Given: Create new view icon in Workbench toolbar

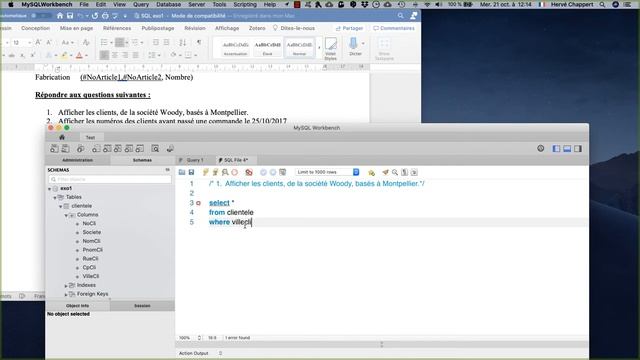Looking at the screenshot, I should coord(118,149).
